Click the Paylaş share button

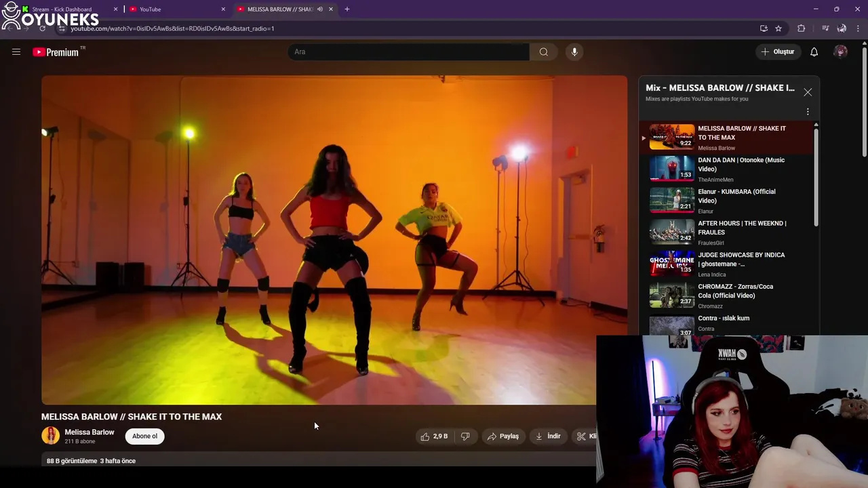(503, 436)
